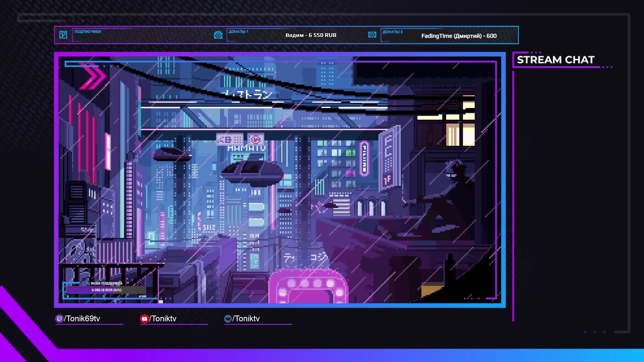
Task: Click the ПОДПИСЧИКИ panel label
Action: [x=87, y=32]
